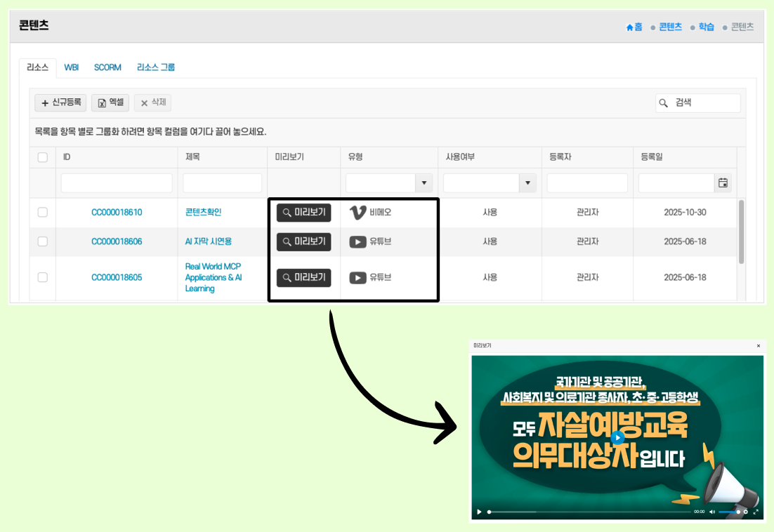
Task: Toggle the select-all checkbox in table header
Action: click(x=42, y=157)
